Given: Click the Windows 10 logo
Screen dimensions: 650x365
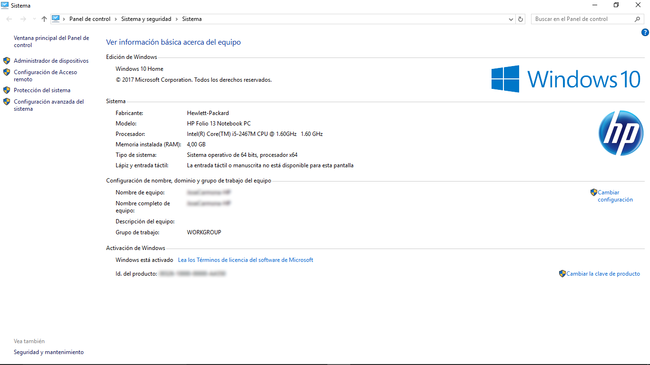Looking at the screenshot, I should pyautogui.click(x=566, y=79).
